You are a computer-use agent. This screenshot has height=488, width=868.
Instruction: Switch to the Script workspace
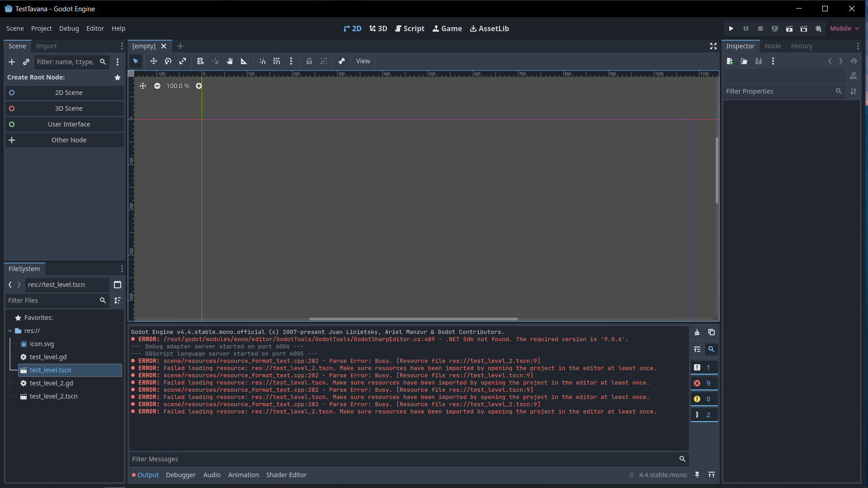click(410, 28)
